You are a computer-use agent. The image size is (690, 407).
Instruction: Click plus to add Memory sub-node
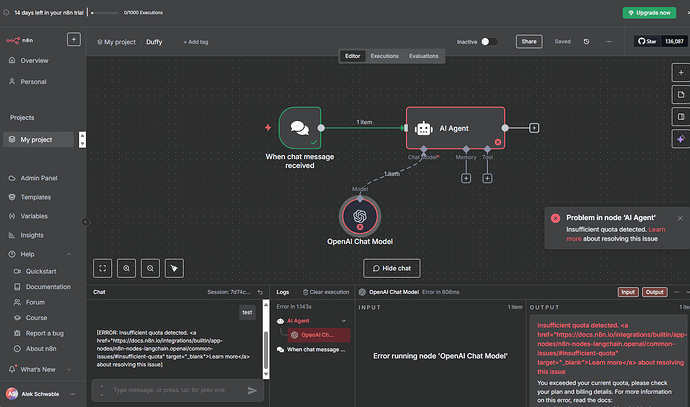tap(465, 178)
